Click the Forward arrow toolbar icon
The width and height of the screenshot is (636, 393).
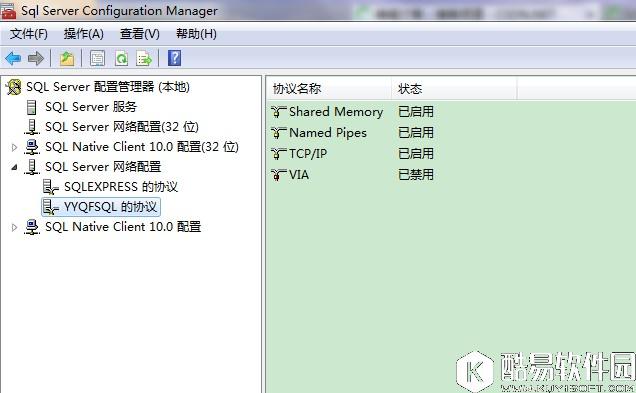pos(36,58)
